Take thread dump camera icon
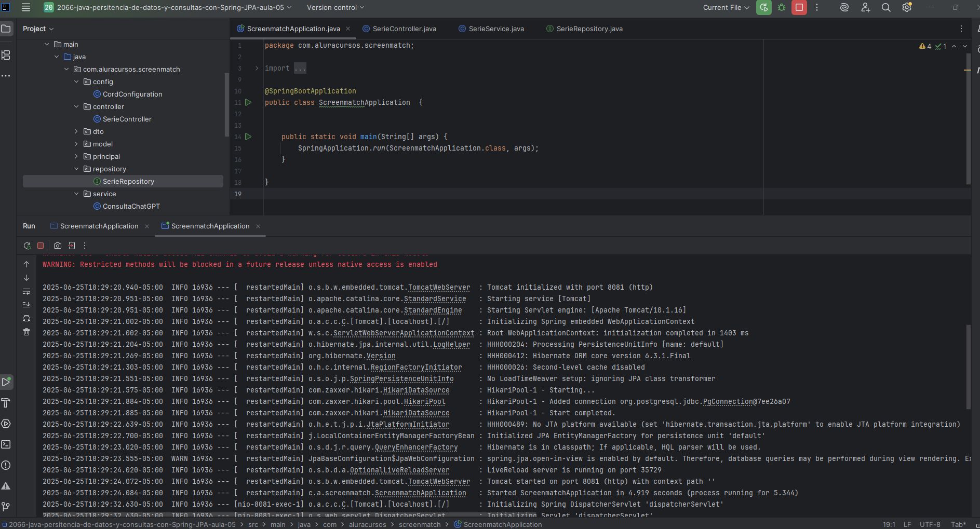Viewport: 980px width, 529px height. click(x=58, y=246)
